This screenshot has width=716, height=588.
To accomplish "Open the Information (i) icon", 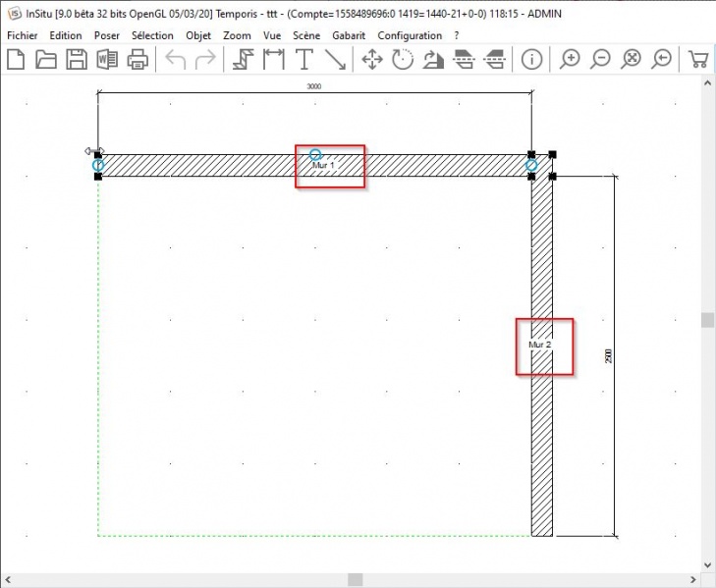I will point(531,60).
